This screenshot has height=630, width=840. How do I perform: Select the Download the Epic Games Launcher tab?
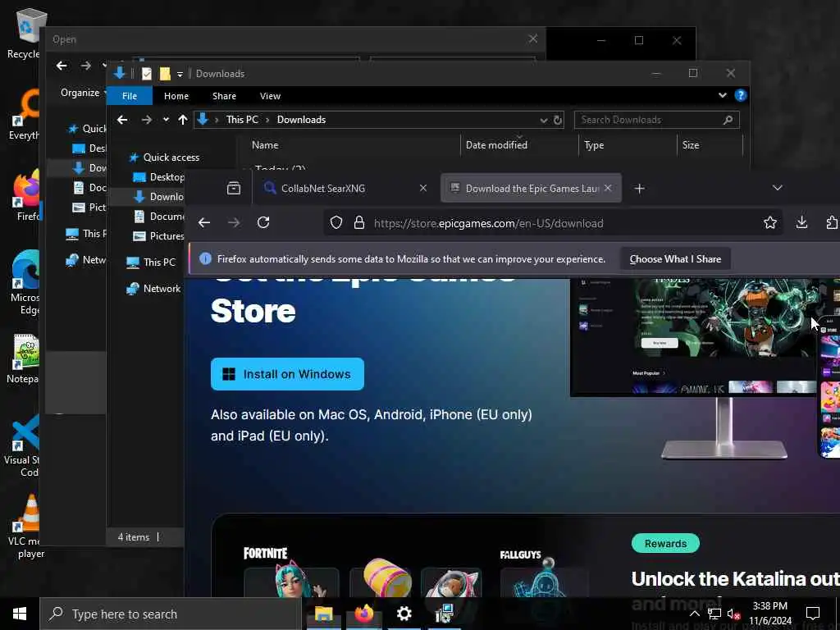tap(531, 188)
